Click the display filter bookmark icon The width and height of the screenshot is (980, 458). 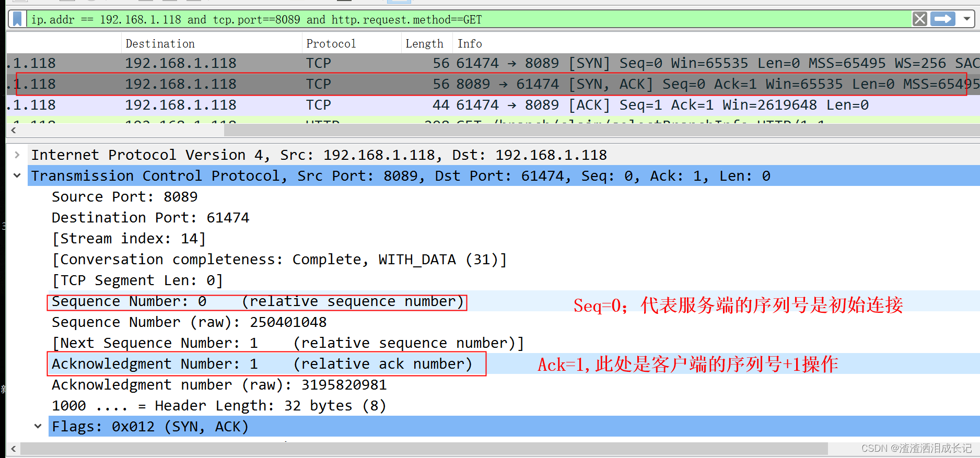pos(18,19)
